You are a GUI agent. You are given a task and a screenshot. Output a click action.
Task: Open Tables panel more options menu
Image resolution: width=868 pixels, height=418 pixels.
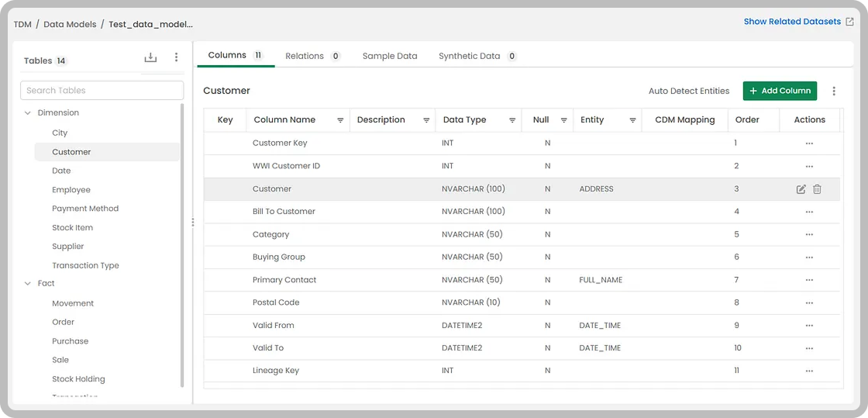(x=176, y=57)
